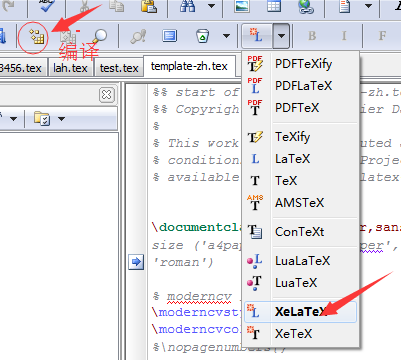
Task: Select XeTeX at menu bottom
Action: tap(301, 334)
